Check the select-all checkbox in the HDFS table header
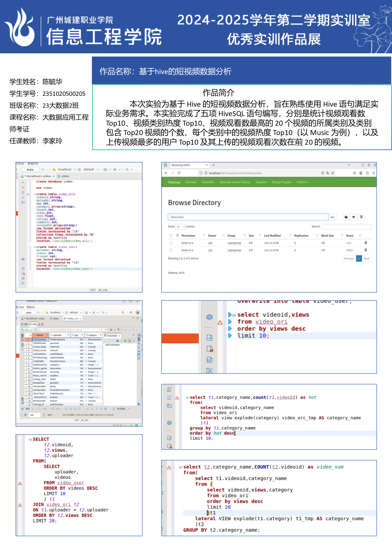Image resolution: width=392 pixels, height=554 pixels. pyautogui.click(x=171, y=236)
